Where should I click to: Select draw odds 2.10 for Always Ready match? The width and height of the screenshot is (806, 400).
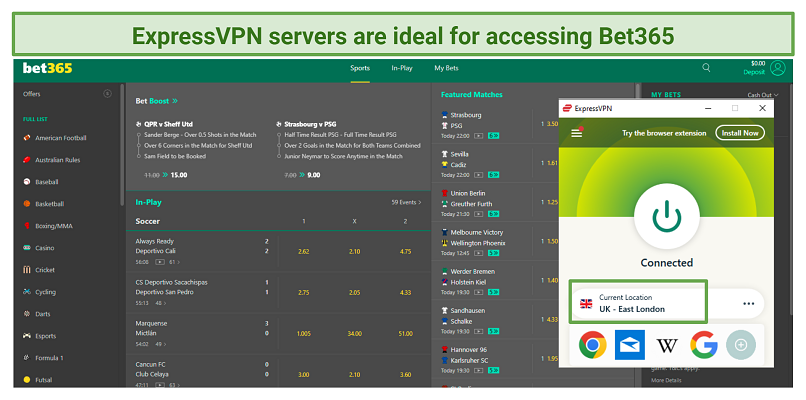354,251
